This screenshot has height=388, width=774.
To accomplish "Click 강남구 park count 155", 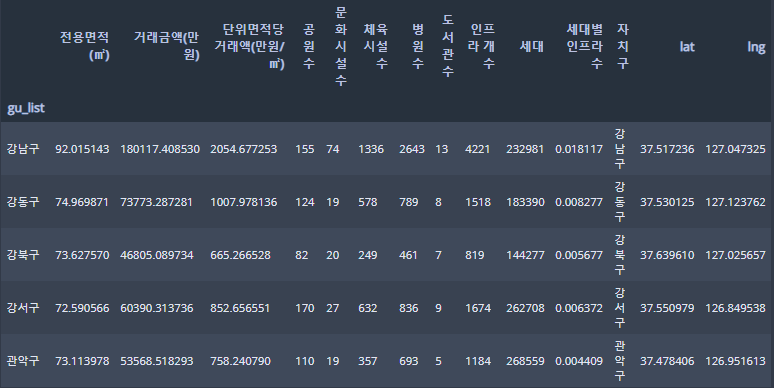I will (305, 149).
